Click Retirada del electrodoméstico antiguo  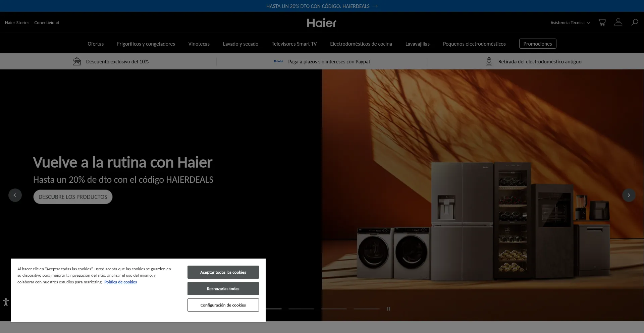pos(540,62)
